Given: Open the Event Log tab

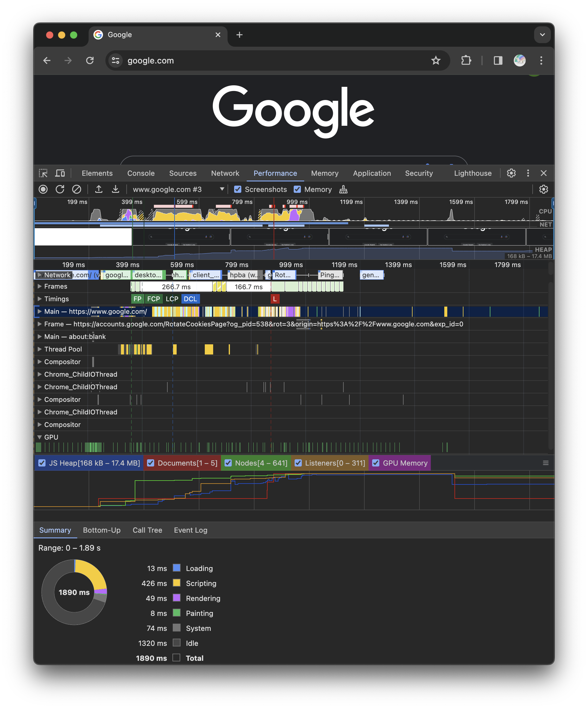Looking at the screenshot, I should coord(190,530).
